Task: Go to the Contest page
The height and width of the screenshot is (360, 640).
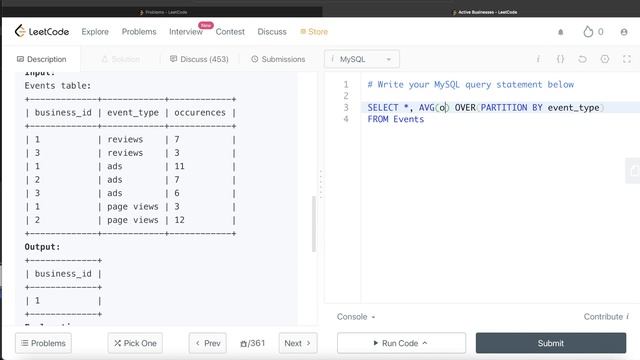Action: (x=230, y=31)
